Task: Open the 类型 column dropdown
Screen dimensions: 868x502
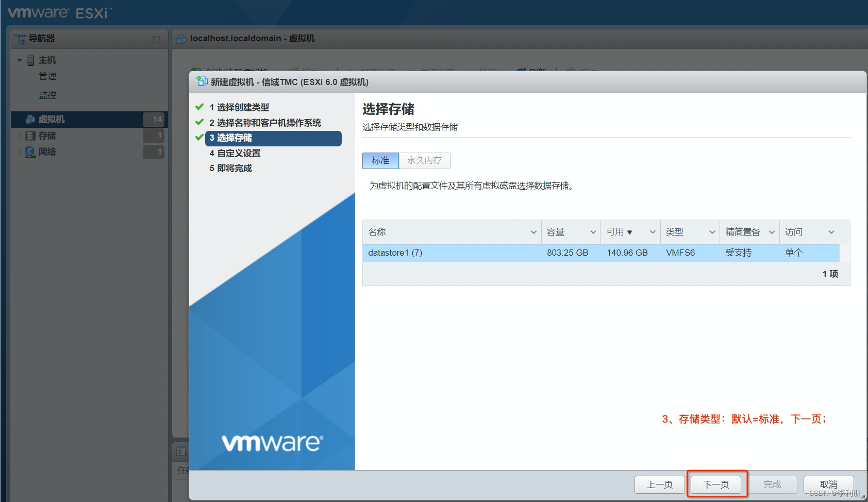Action: pyautogui.click(x=712, y=232)
